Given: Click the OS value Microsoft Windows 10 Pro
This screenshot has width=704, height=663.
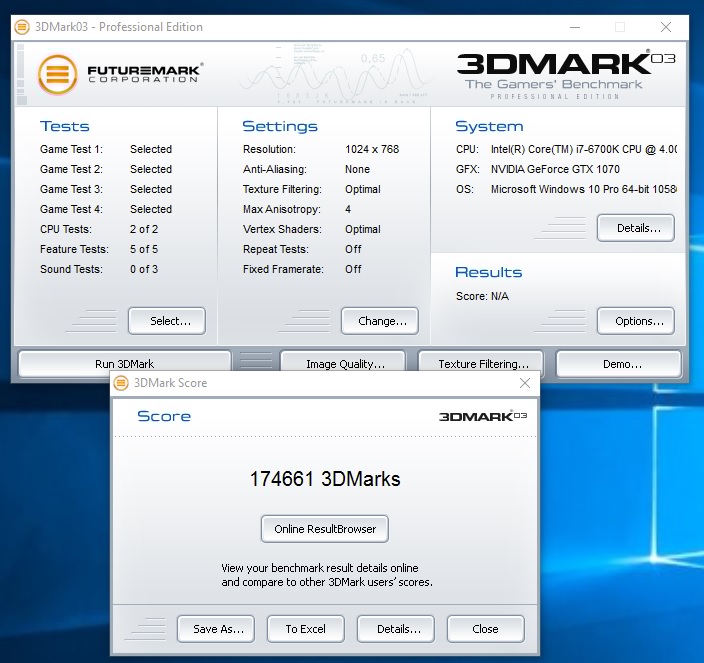Looking at the screenshot, I should [x=584, y=189].
